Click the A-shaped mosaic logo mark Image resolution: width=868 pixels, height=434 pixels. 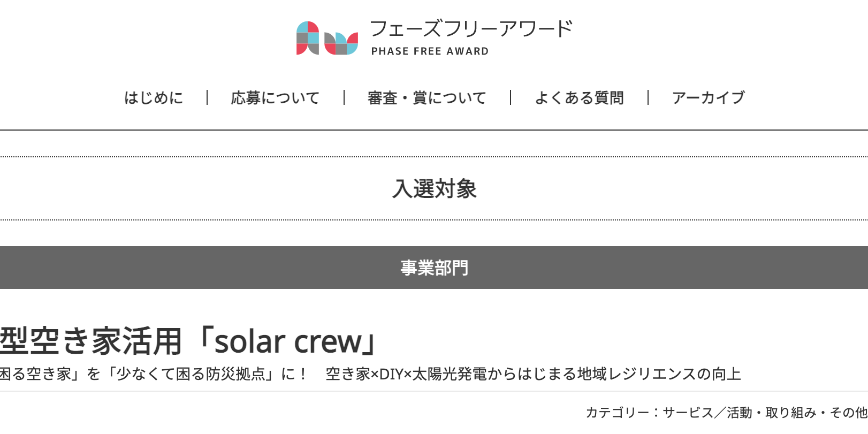coord(308,38)
